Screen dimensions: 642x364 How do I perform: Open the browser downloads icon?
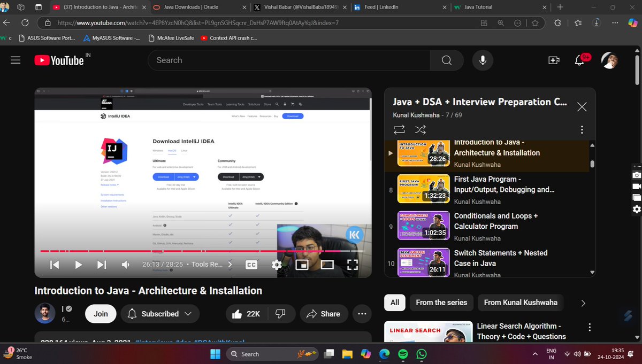(x=597, y=23)
